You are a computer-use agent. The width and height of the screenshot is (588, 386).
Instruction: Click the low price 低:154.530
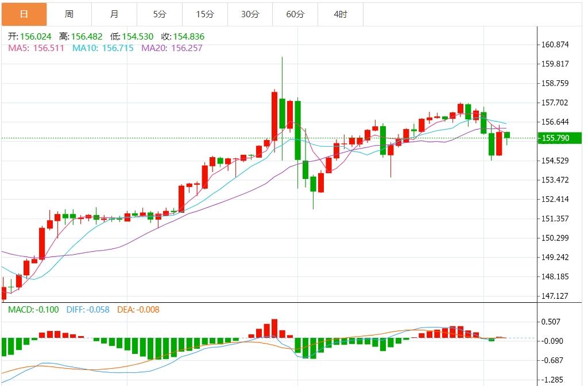coord(131,36)
